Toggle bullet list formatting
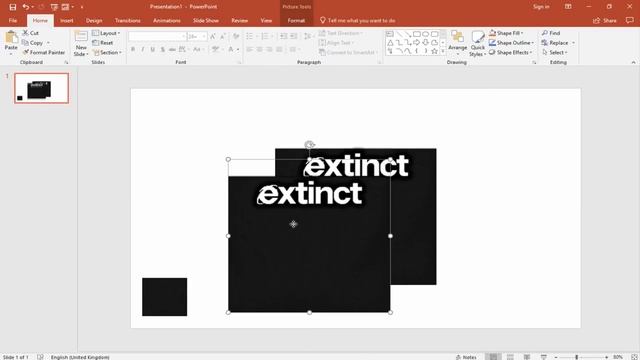The width and height of the screenshot is (640, 360). [x=249, y=36]
